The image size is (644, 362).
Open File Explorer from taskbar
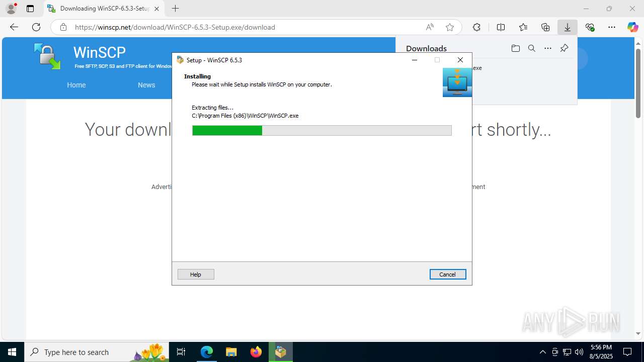231,352
